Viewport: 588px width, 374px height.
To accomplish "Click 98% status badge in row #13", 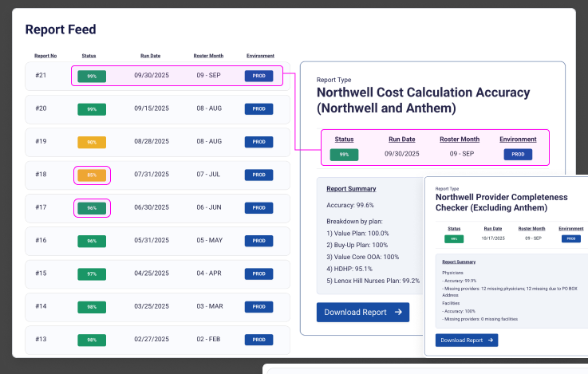I will point(92,340).
